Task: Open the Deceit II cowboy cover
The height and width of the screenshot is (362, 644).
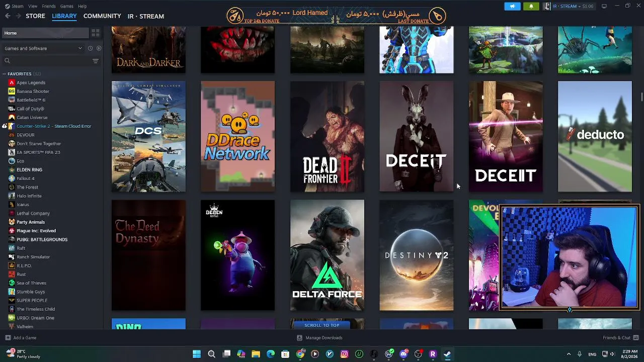Action: click(x=506, y=136)
